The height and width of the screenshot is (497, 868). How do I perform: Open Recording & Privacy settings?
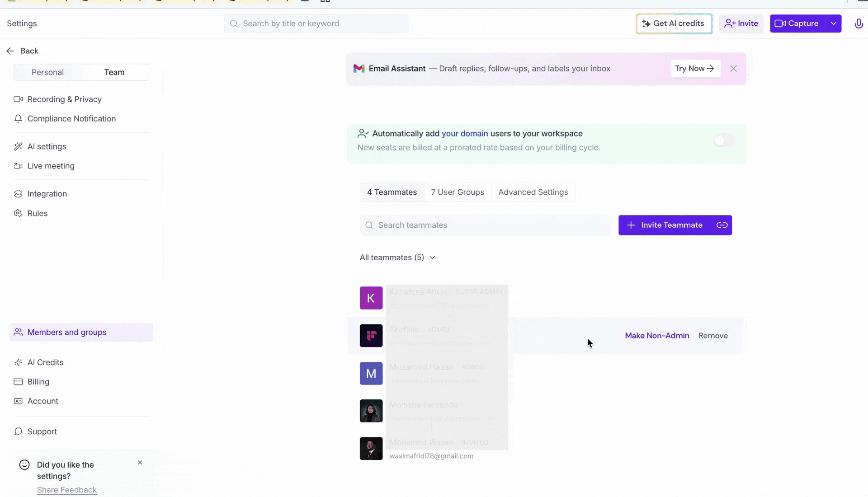tap(64, 99)
